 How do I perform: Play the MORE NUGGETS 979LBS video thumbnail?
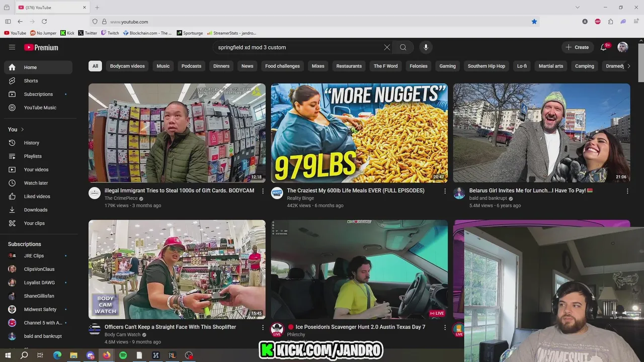(359, 133)
